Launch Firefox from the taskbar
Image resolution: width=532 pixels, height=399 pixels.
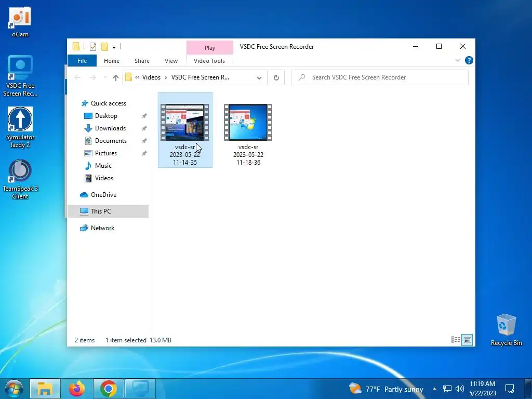(x=77, y=389)
